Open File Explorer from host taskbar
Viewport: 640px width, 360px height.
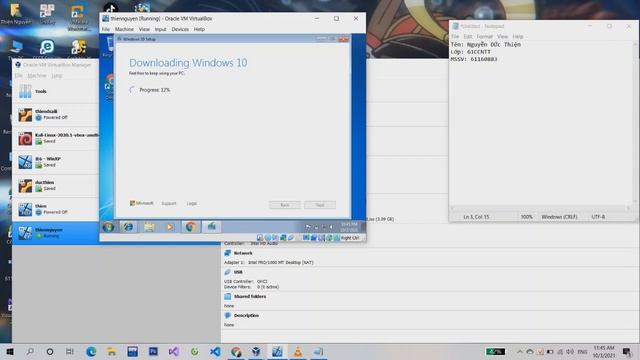pyautogui.click(x=111, y=351)
